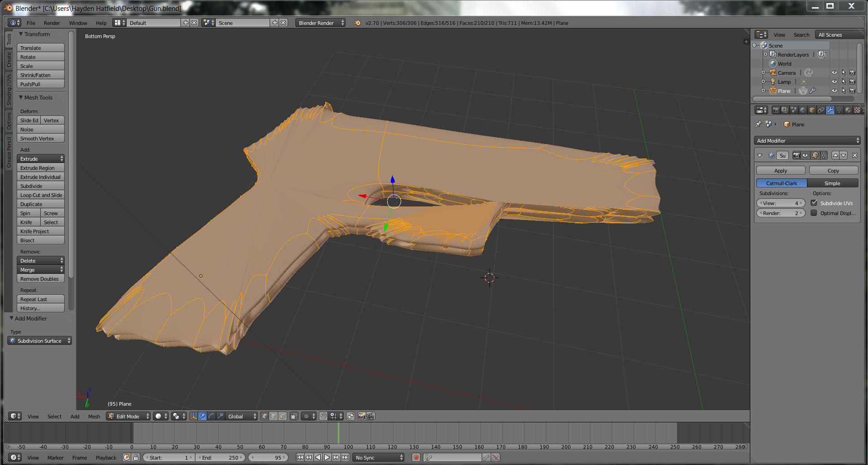Switch to face select mode
868x465 pixels.
[x=283, y=416]
